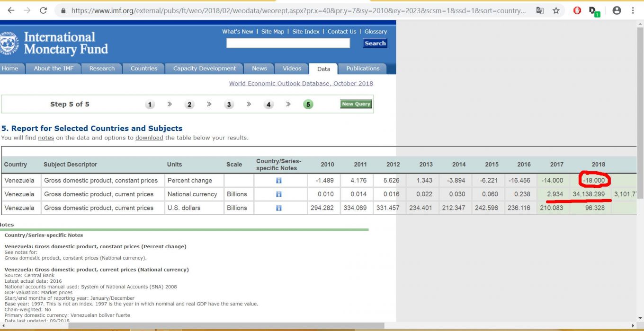The image size is (644, 331).
Task: Go to step 3 circle
Action: point(229,105)
